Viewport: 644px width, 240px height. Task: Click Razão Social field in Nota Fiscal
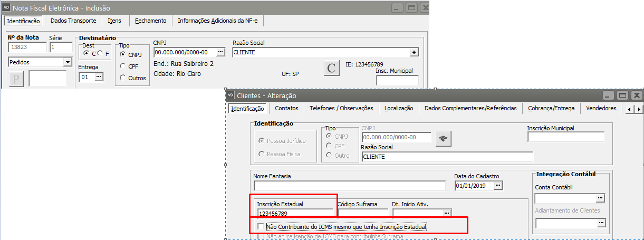pos(321,52)
